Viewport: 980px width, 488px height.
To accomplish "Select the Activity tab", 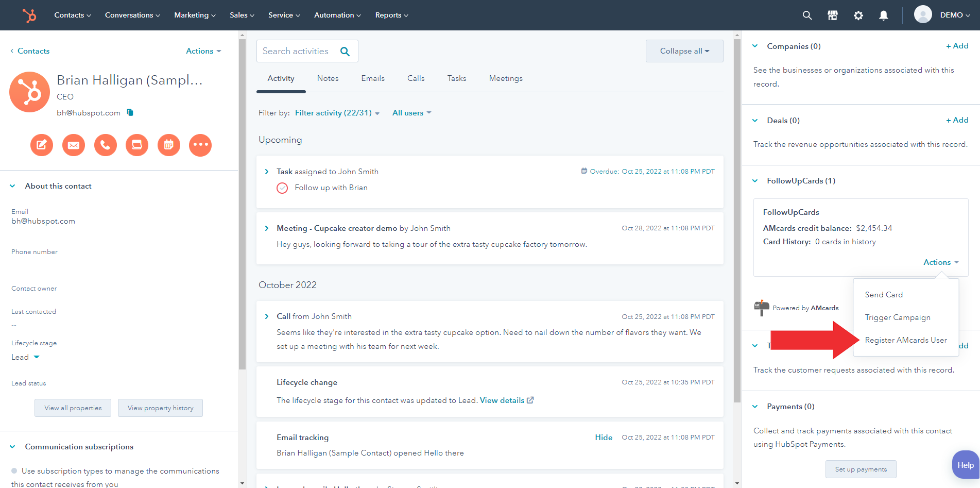I will point(281,78).
